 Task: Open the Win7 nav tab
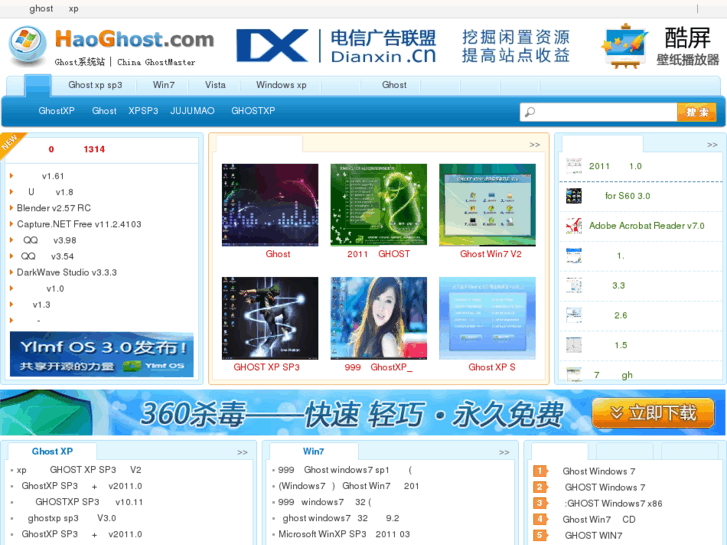164,85
